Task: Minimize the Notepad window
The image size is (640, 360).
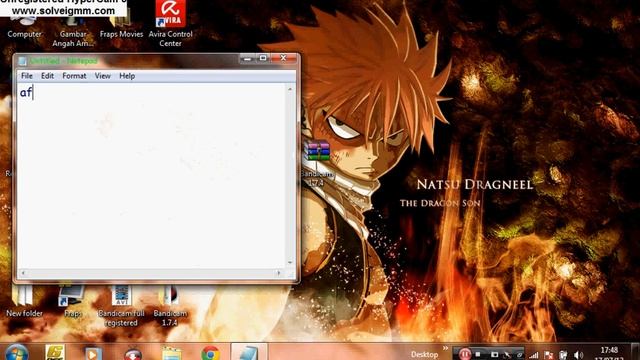Action: click(x=247, y=59)
